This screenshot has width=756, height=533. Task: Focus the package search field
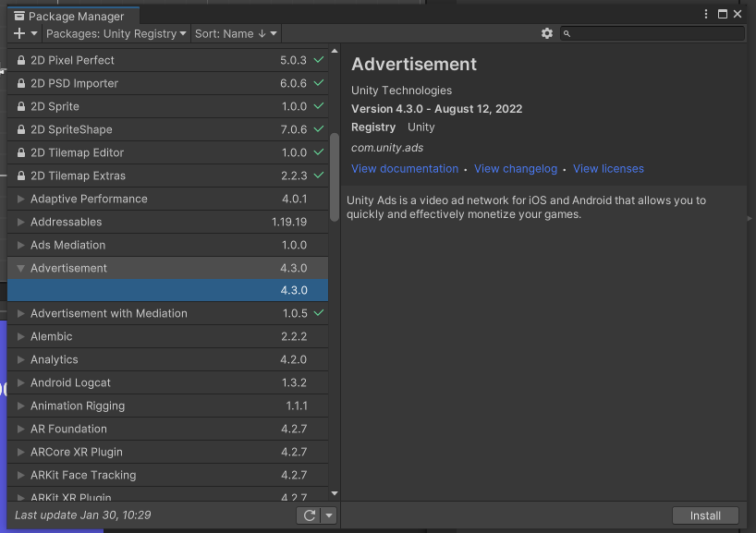[x=652, y=33]
